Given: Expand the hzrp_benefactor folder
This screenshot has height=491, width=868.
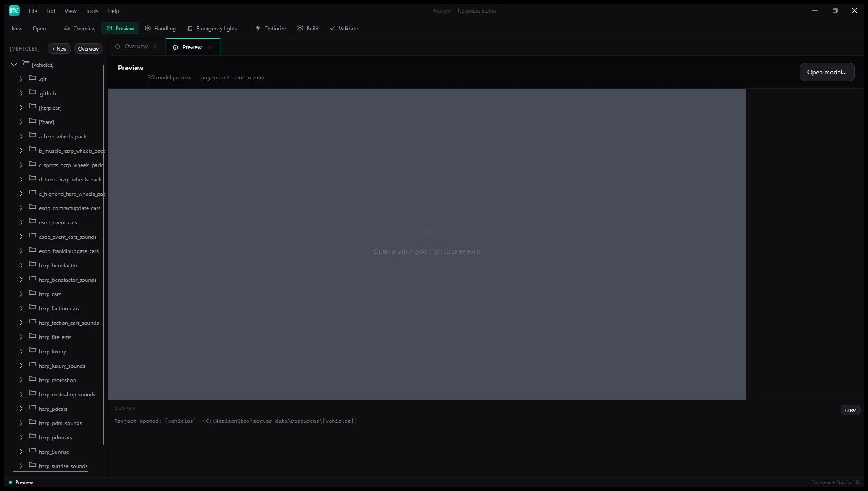Looking at the screenshot, I should (21, 265).
